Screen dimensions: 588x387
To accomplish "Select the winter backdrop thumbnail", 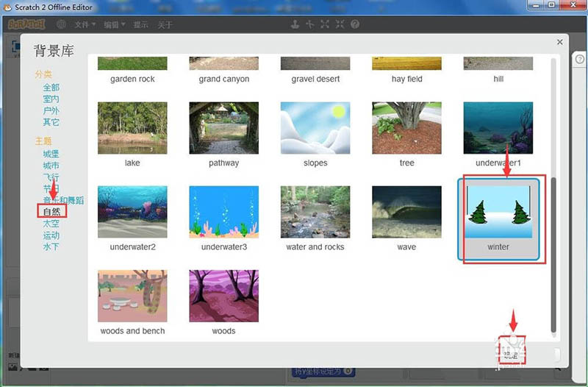I will pyautogui.click(x=498, y=211).
